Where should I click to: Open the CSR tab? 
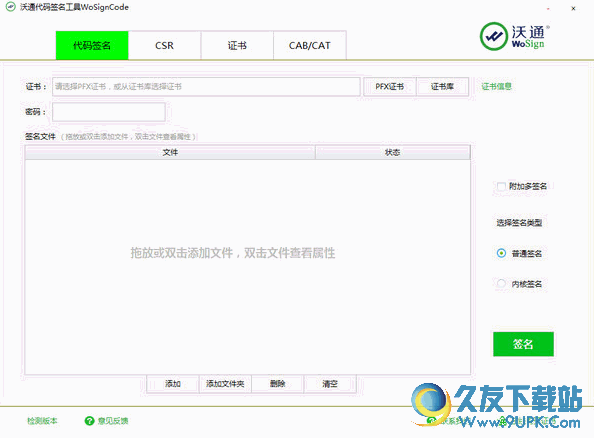click(x=164, y=45)
